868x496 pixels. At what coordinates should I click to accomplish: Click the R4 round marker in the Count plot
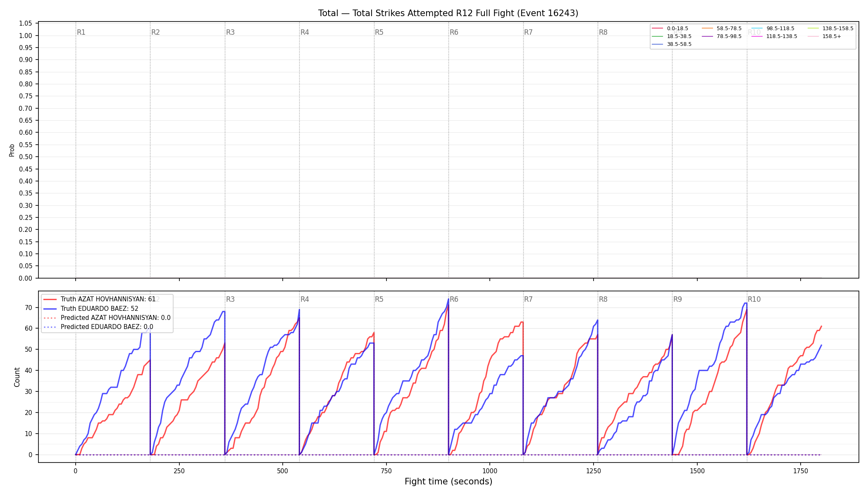[x=305, y=299]
